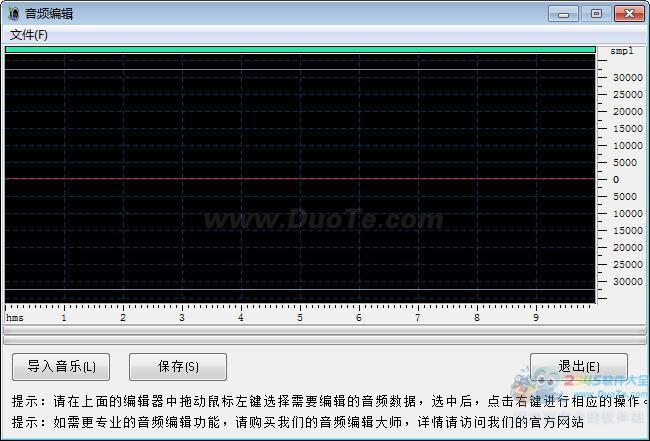Image resolution: width=650 pixels, height=441 pixels.
Task: Select time ruler mark 2
Action: [123, 317]
